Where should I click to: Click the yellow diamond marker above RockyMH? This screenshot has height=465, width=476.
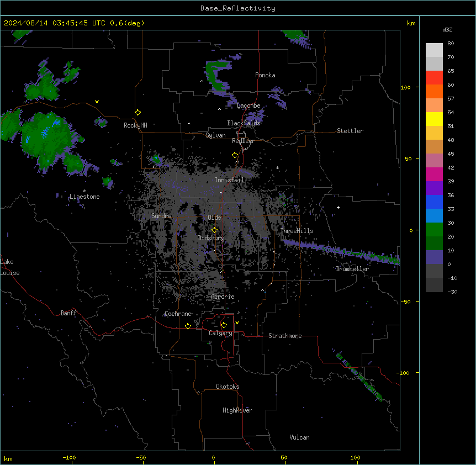[138, 113]
